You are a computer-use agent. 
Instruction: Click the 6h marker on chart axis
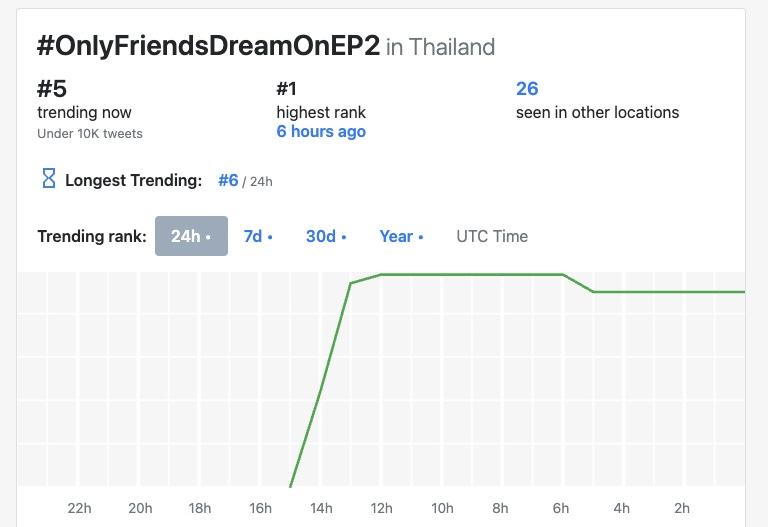561,508
